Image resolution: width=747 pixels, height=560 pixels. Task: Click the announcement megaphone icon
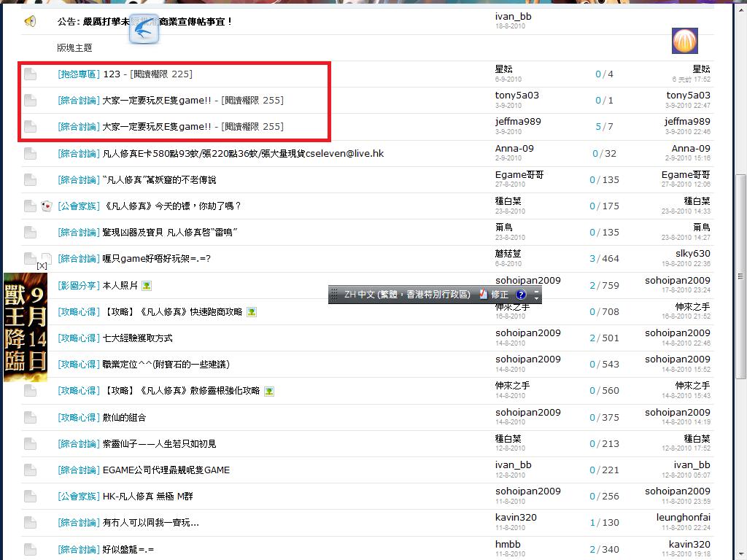point(30,22)
